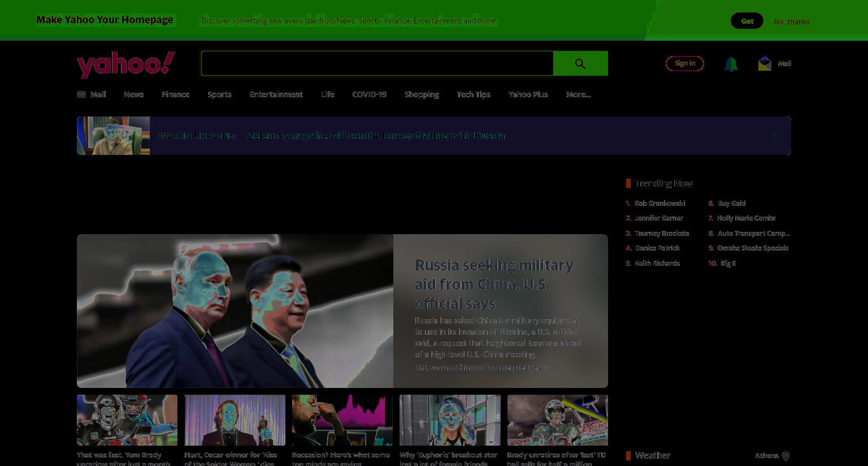The image size is (868, 466).
Task: Click the Why 'Euphoria' breakout star headline
Action: [x=448, y=459]
